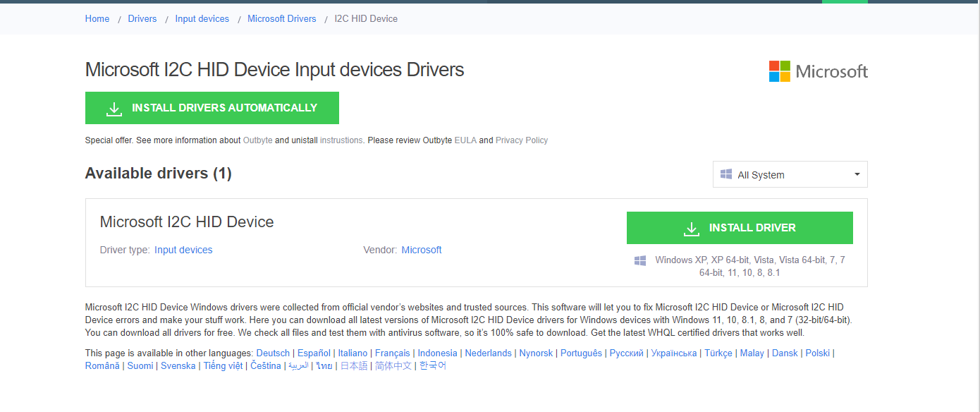The width and height of the screenshot is (980, 412).
Task: Switch page language to Українська
Action: (674, 353)
